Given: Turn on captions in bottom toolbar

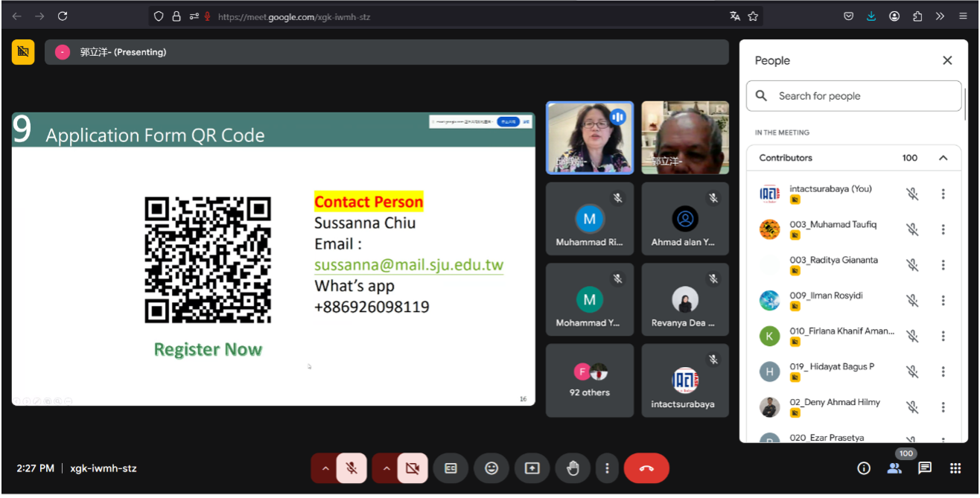Looking at the screenshot, I should (x=451, y=468).
